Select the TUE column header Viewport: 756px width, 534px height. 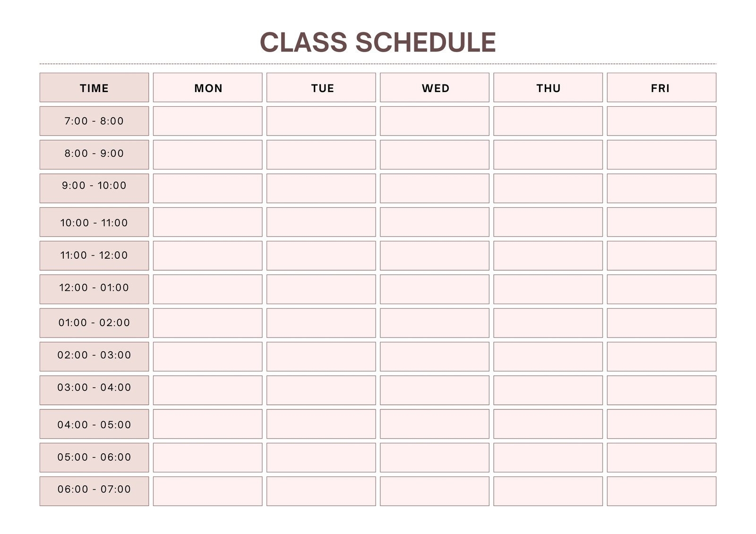click(321, 88)
